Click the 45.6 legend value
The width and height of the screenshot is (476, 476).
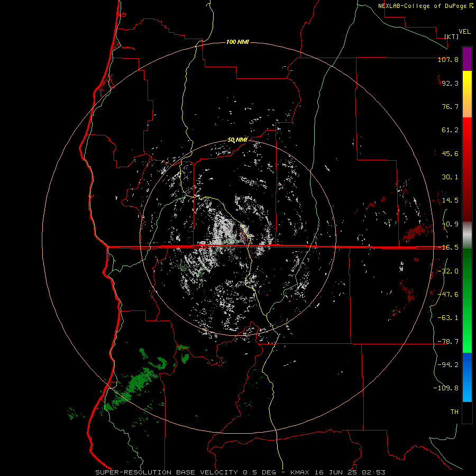click(450, 153)
